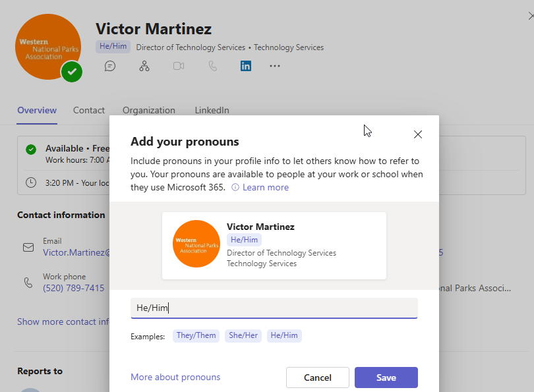
Task: Click the info icon beside Learn more
Action: [x=235, y=188]
